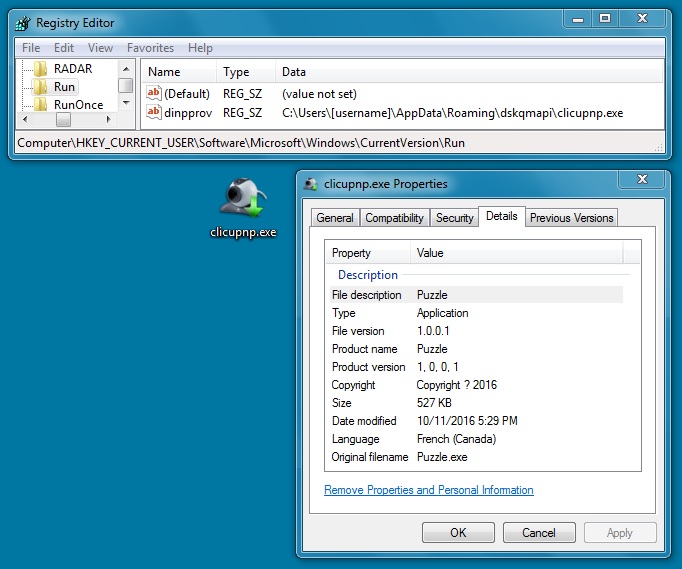Select the Run folder icon in tree
This screenshot has height=569, width=682.
tap(41, 87)
